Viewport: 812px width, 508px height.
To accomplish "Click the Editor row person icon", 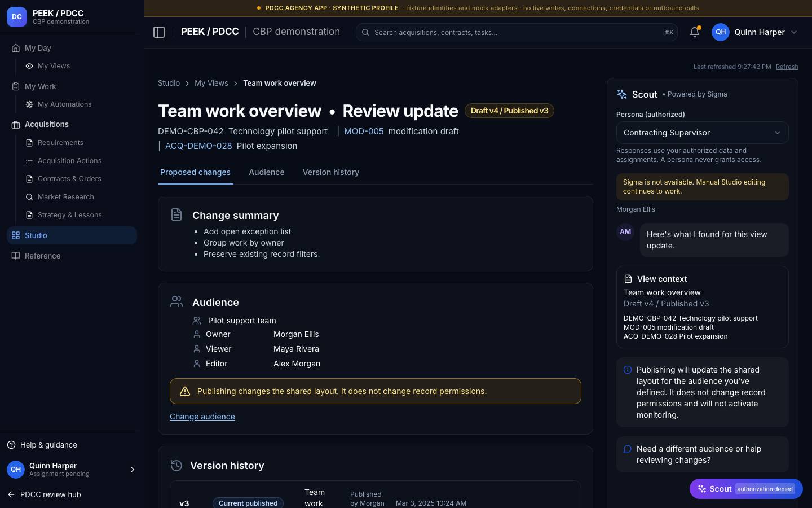I will 197,364.
